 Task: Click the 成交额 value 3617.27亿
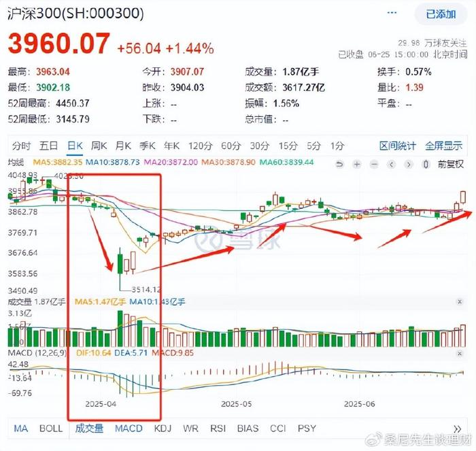[303, 88]
